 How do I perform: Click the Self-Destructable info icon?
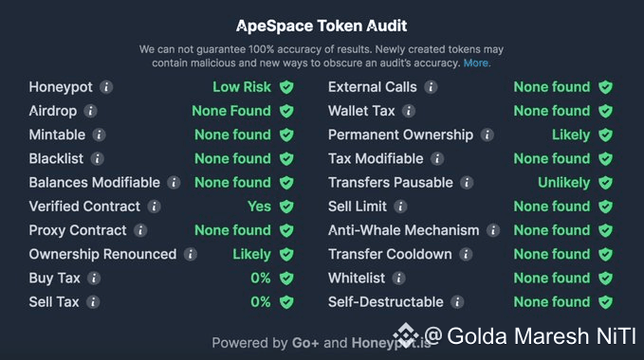457,302
